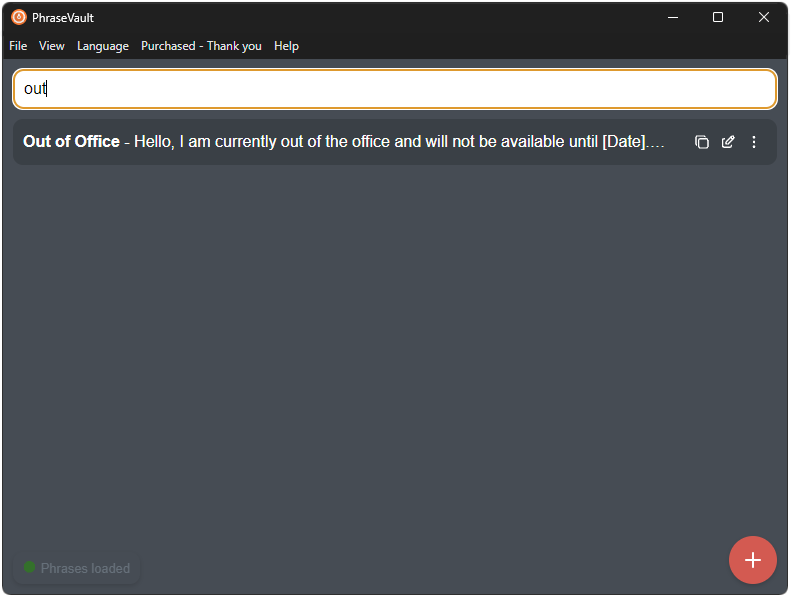Click the Phrases loaded status indicator
The height and width of the screenshot is (595, 791).
(x=77, y=568)
